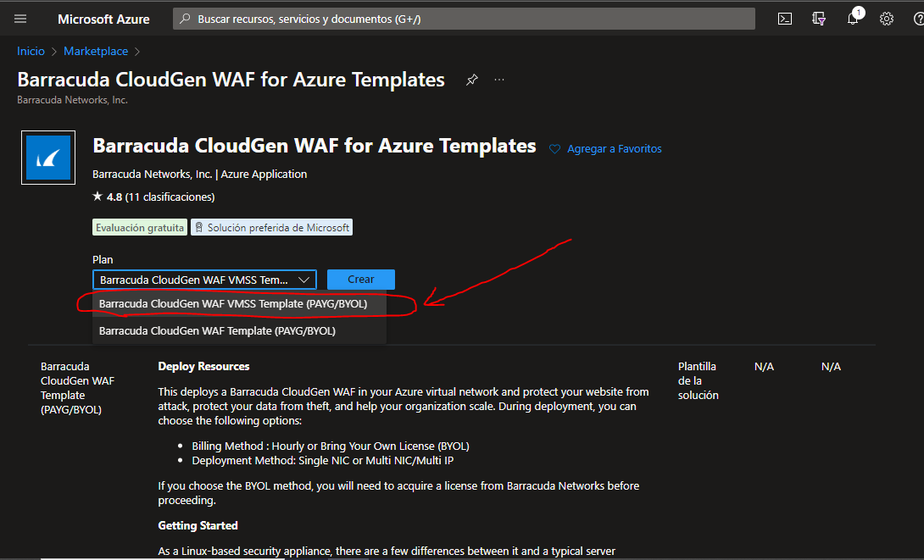This screenshot has width=924, height=560.
Task: Add offer via Agregar a Favoritos
Action: [605, 148]
